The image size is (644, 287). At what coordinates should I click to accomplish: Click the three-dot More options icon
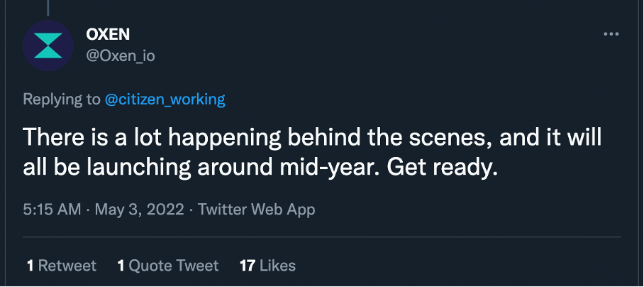[x=611, y=35]
